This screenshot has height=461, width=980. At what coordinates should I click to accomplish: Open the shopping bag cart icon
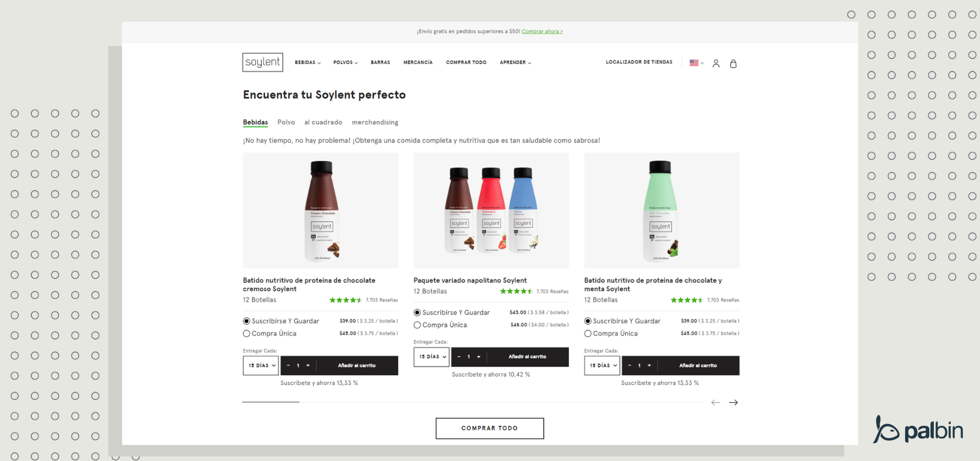[x=733, y=63]
